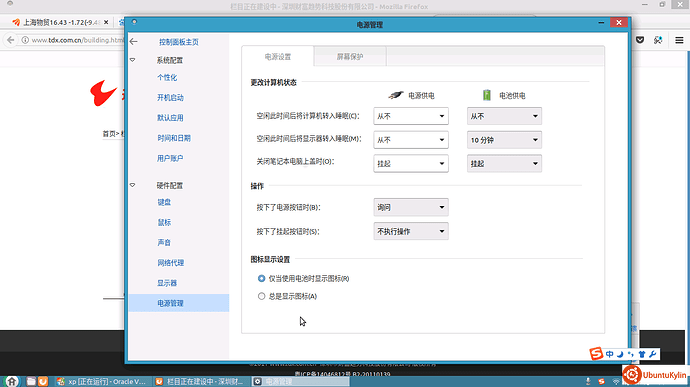Open computer sleep dropdown for AC power
The height and width of the screenshot is (387, 690).
click(x=411, y=116)
